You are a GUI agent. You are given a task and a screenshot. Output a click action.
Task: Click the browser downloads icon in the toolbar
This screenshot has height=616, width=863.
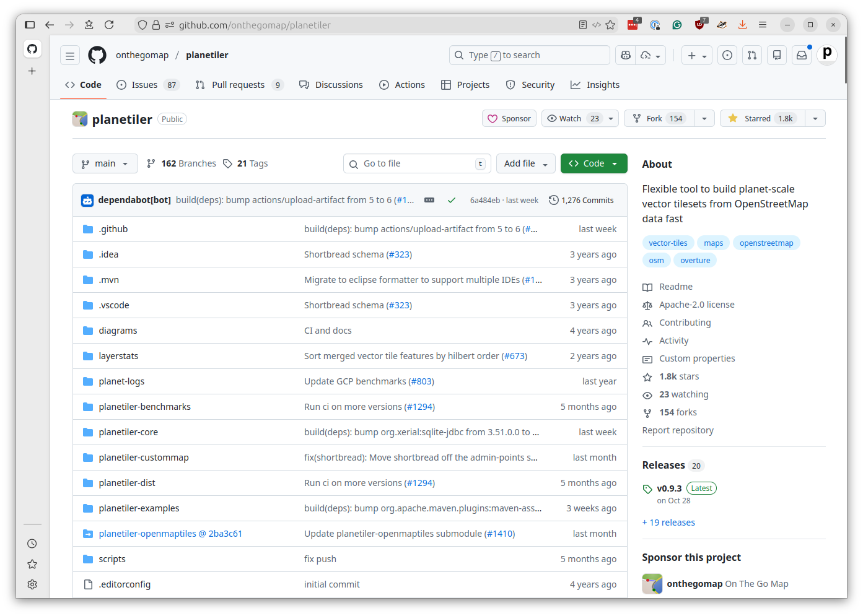click(x=742, y=25)
